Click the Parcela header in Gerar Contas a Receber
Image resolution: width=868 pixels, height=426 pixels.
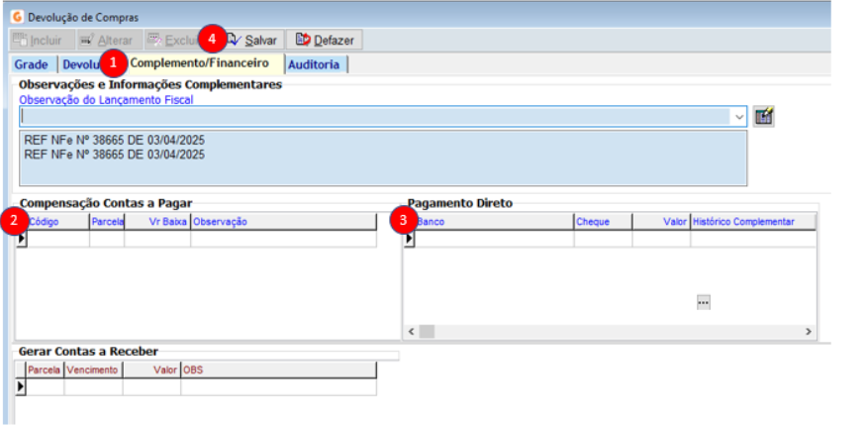tap(45, 371)
